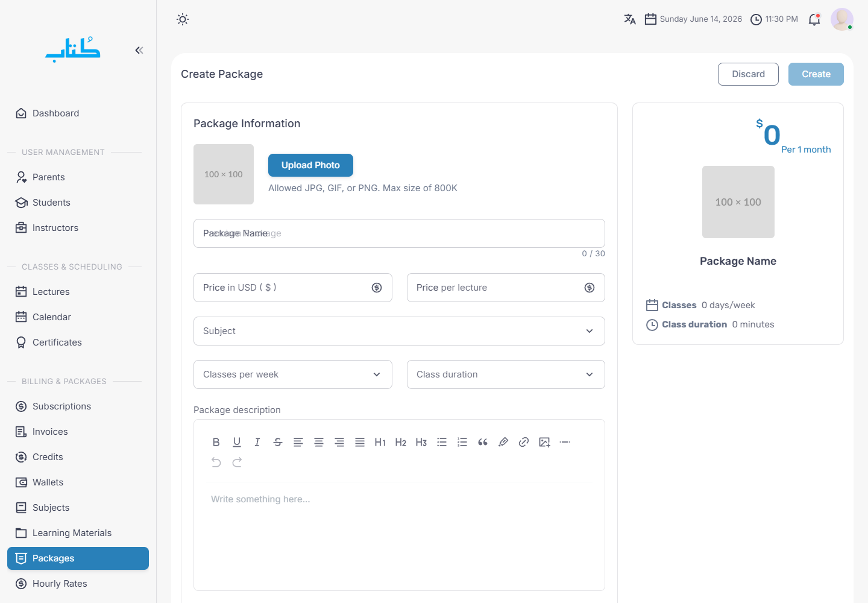The height and width of the screenshot is (603, 868).
Task: Redo editor change
Action: pos(237,462)
